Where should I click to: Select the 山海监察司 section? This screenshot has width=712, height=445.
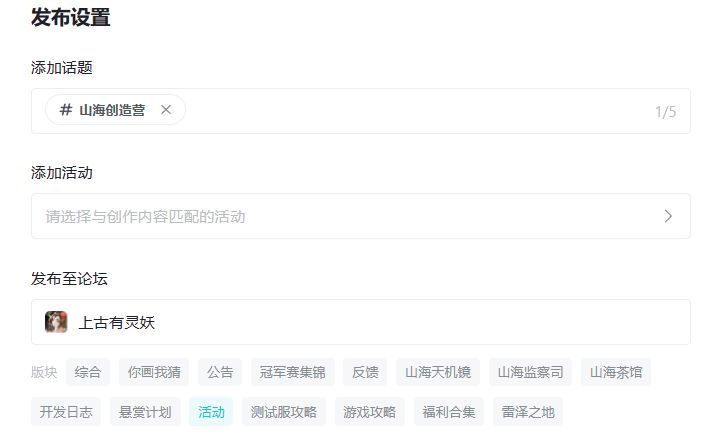click(x=530, y=372)
